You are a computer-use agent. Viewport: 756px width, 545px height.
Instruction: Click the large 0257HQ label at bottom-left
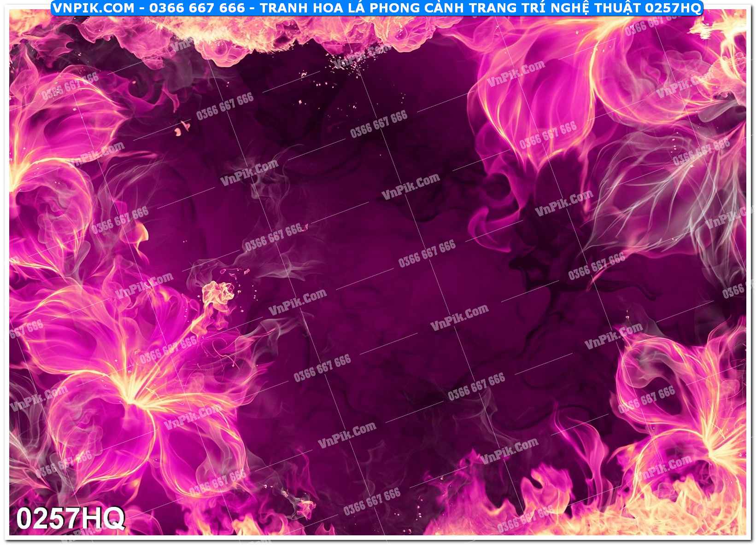(70, 519)
